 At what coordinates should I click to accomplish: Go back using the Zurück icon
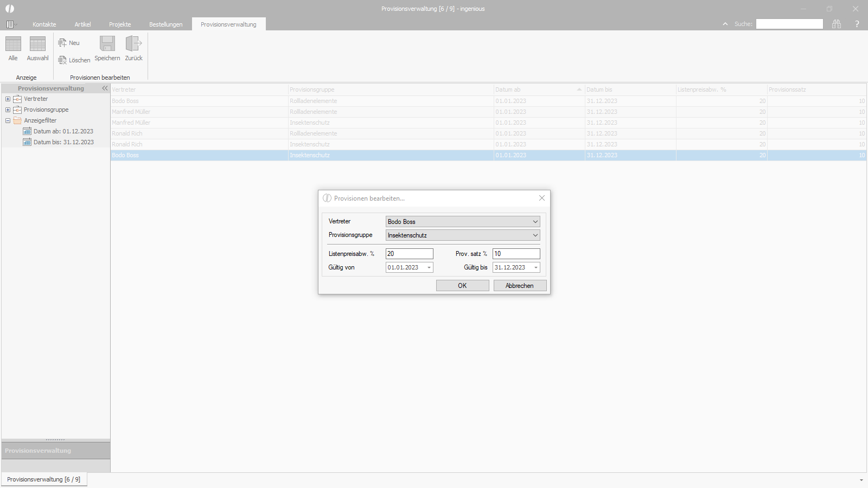coord(133,43)
